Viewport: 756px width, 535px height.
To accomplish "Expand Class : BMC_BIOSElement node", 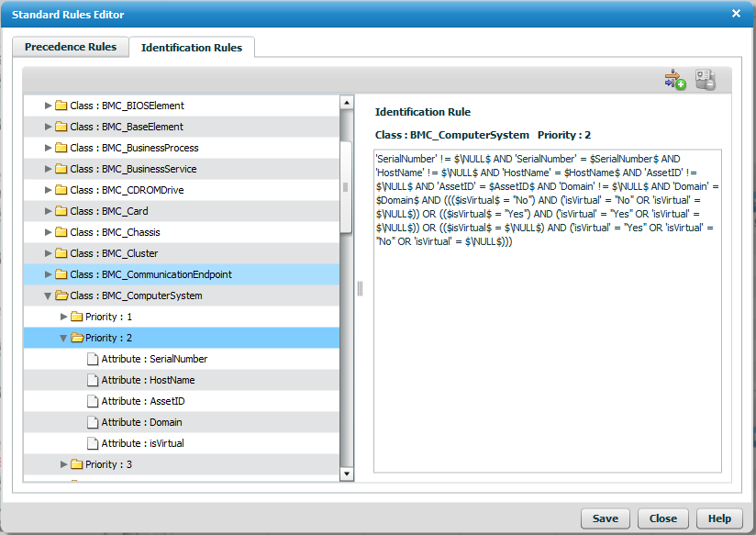I will [x=48, y=106].
